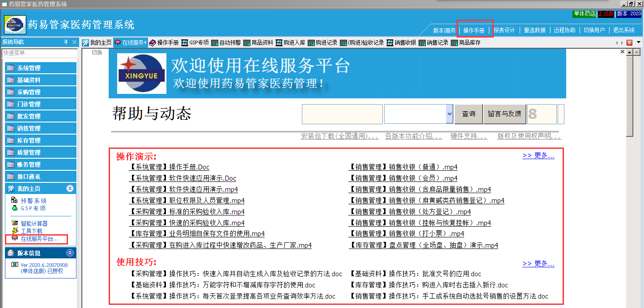Select 重连数据 in top menu

534,30
